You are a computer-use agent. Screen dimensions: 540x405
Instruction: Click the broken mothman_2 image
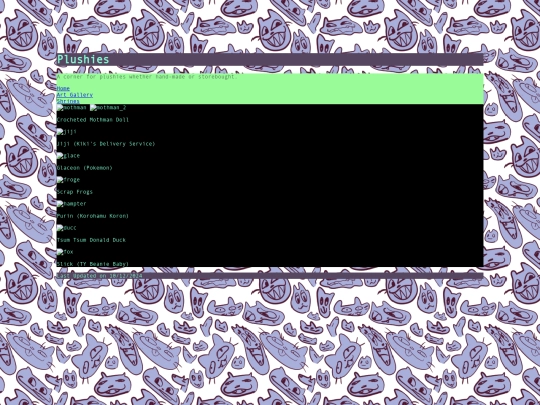click(x=108, y=108)
